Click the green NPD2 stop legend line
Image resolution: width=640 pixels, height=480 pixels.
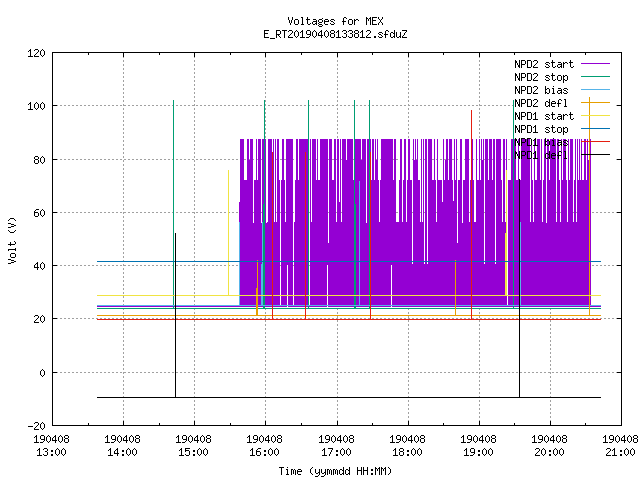pos(596,76)
